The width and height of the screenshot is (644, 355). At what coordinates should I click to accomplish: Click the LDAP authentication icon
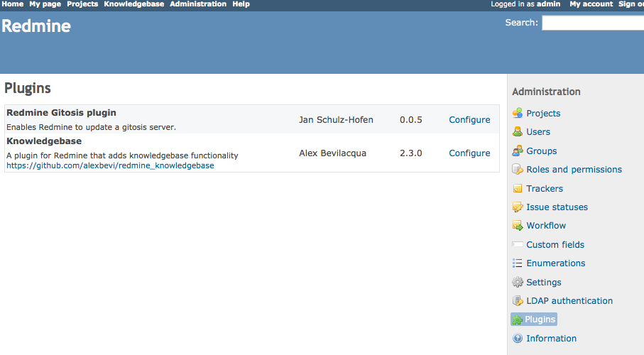pyautogui.click(x=518, y=301)
